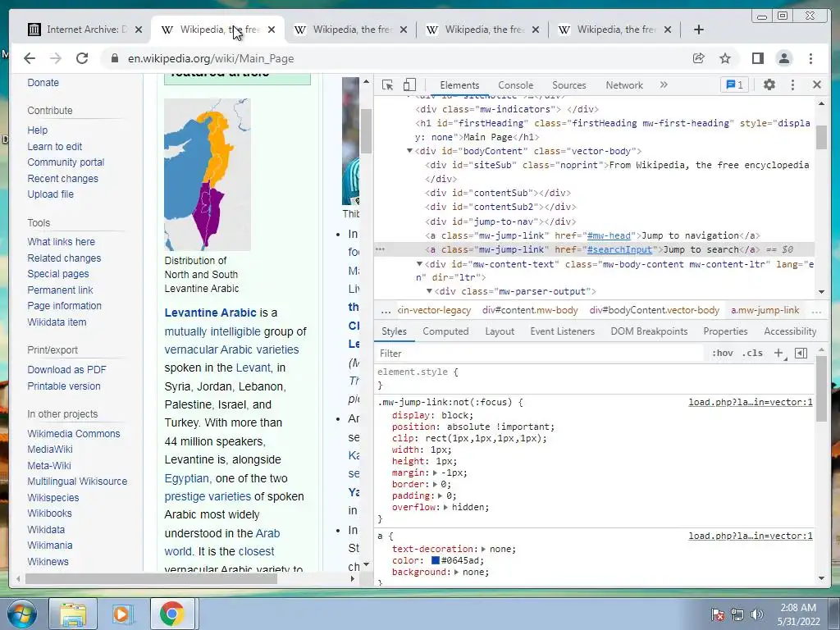Reload the Wikipedia page
The height and width of the screenshot is (630, 840).
tap(82, 58)
